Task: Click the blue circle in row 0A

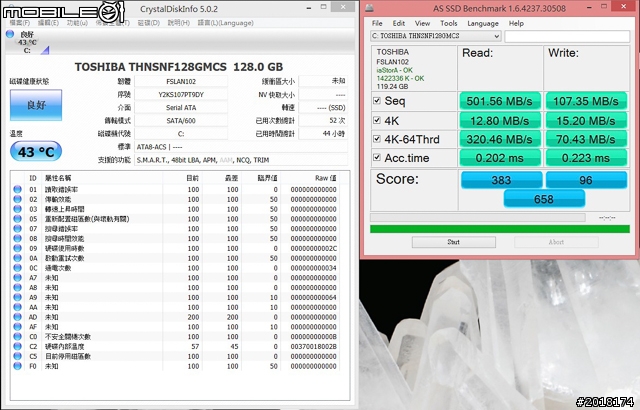Action: pos(17,258)
